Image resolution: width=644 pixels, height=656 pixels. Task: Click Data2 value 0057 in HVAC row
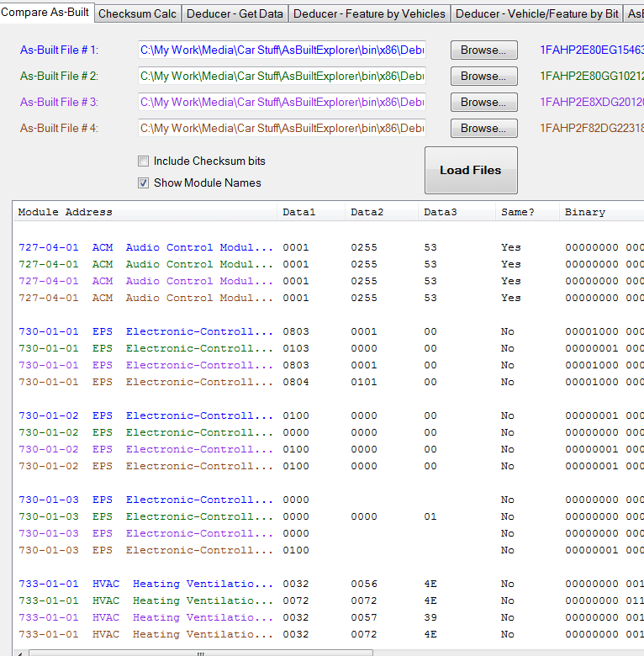[364, 617]
